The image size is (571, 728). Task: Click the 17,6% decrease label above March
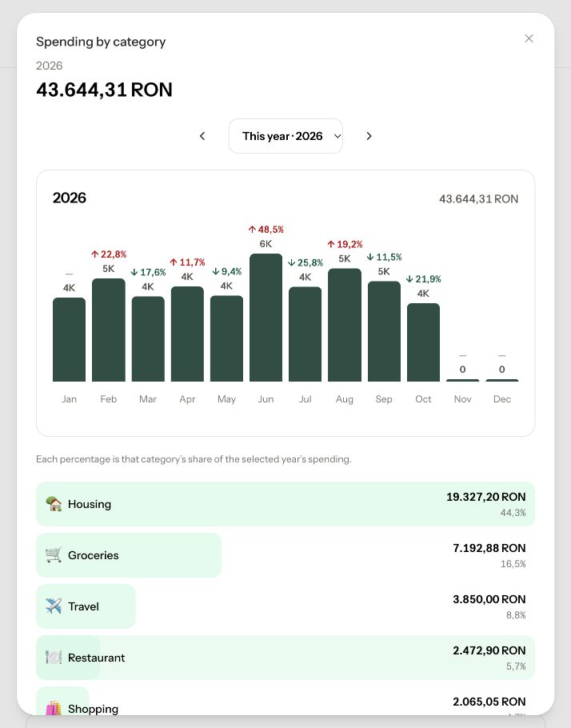coord(148,272)
